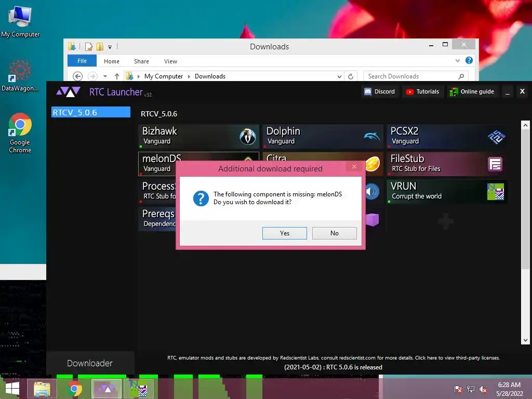Viewport: 532px width, 399px height.
Task: Click My Computer in address breadcrumb
Action: click(164, 76)
